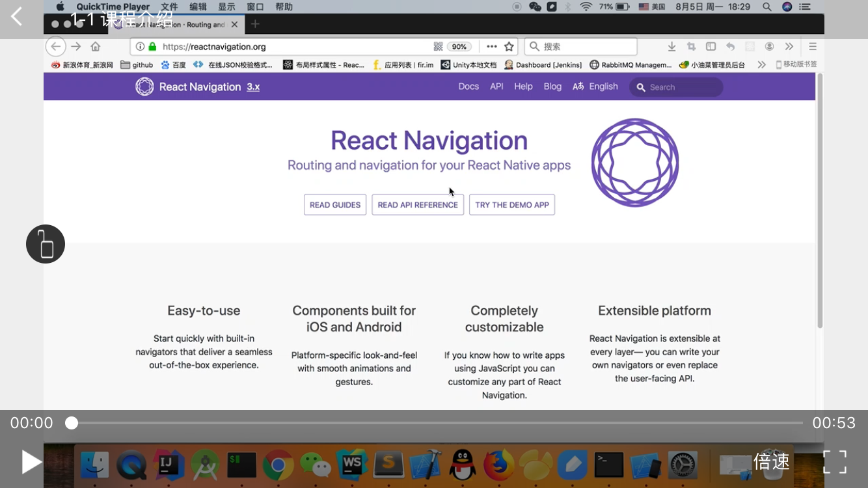This screenshot has width=868, height=488.
Task: Click the Wi-Fi status icon
Action: tap(586, 7)
